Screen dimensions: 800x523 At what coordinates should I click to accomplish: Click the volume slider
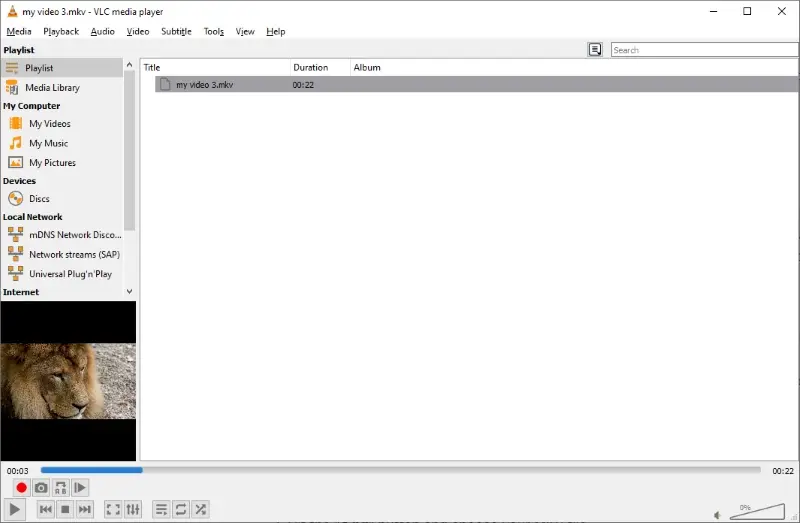pos(757,511)
